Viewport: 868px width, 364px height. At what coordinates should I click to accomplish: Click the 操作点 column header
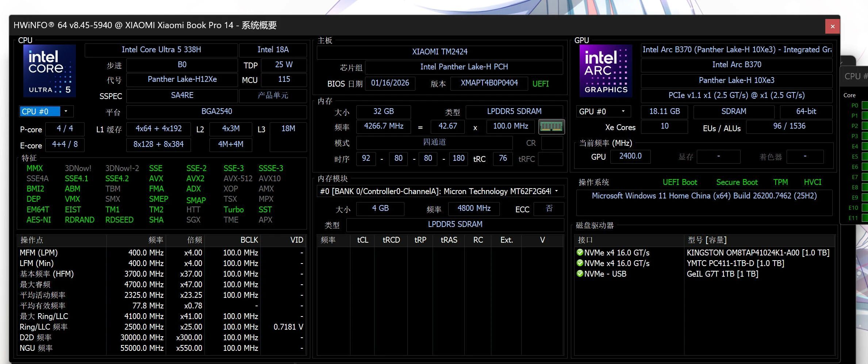click(62, 240)
